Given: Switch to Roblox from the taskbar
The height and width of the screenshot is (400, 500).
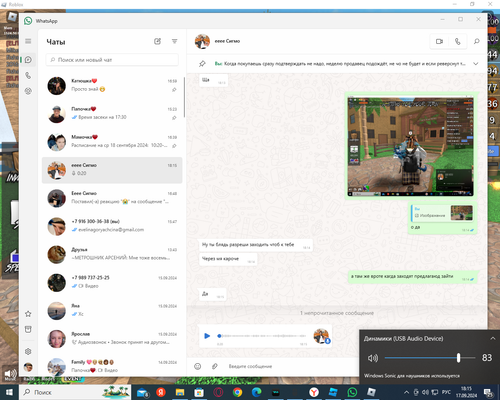Looking at the screenshot, I should point(371,392).
